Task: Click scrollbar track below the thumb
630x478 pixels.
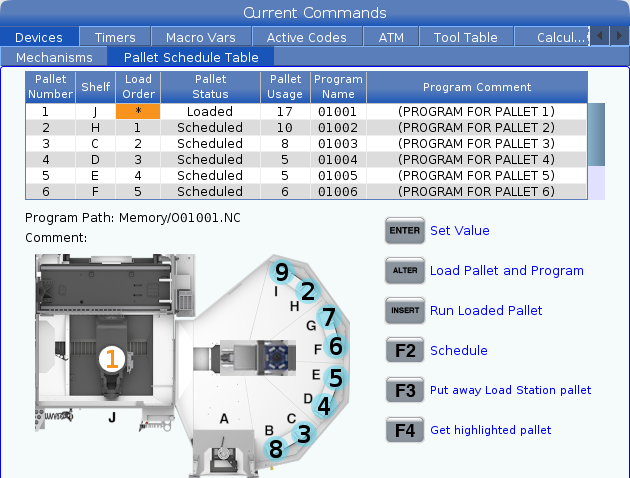Action: coord(596,183)
